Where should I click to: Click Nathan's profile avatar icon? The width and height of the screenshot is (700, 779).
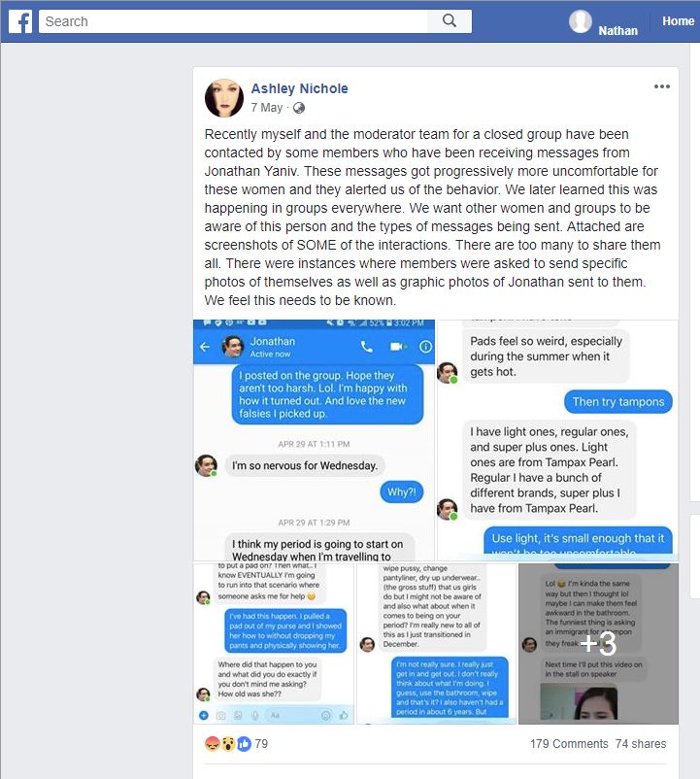(x=581, y=21)
